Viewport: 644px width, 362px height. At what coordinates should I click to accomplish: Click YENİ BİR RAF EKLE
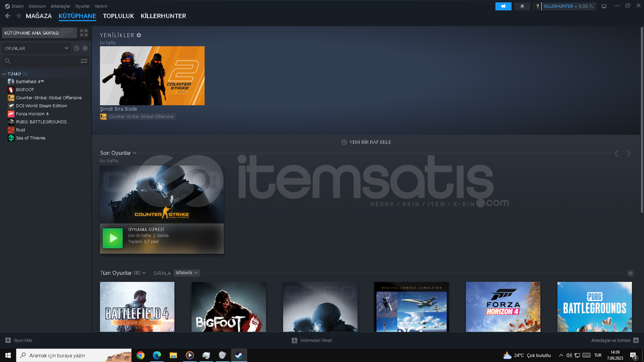click(x=370, y=142)
